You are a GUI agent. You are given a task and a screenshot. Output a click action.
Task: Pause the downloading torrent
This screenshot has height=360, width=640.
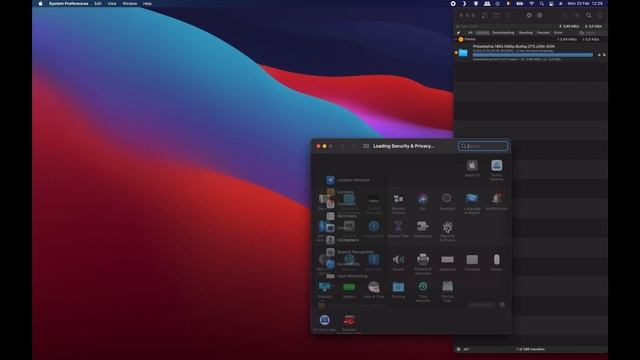tap(599, 55)
